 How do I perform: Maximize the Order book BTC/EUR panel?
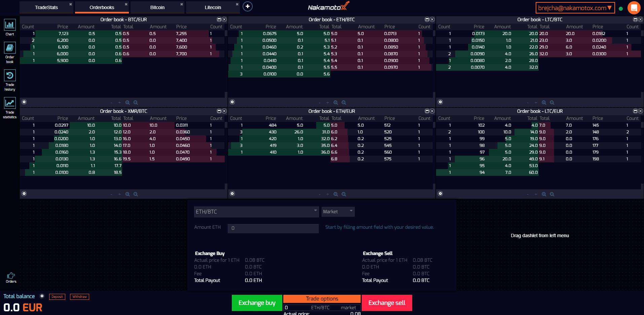(219, 20)
